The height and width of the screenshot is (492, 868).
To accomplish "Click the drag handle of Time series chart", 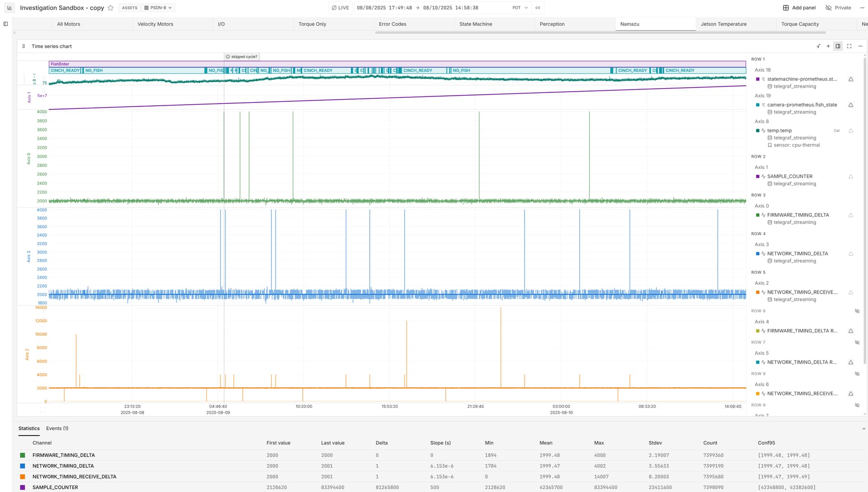I will (24, 46).
